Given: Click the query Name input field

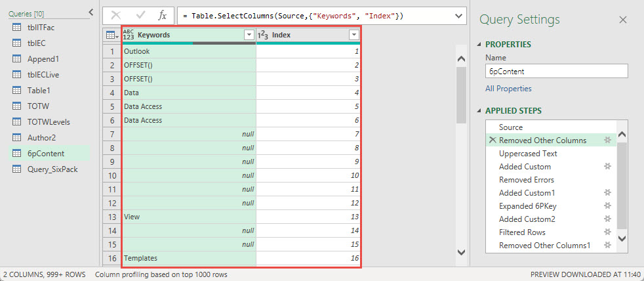Looking at the screenshot, I should 557,71.
